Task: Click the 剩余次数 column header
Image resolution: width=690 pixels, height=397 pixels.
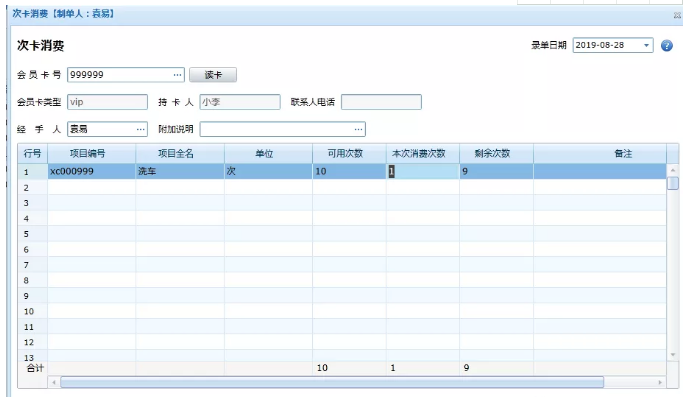Action: (x=496, y=154)
